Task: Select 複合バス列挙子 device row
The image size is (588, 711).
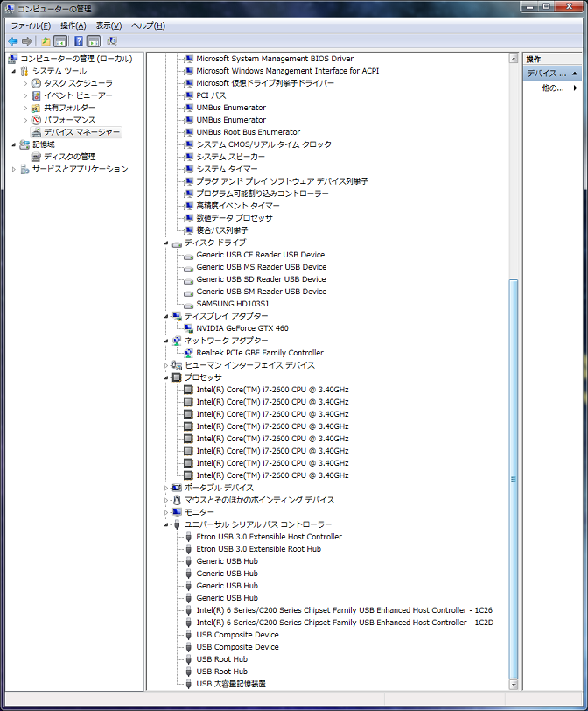Action: point(222,230)
